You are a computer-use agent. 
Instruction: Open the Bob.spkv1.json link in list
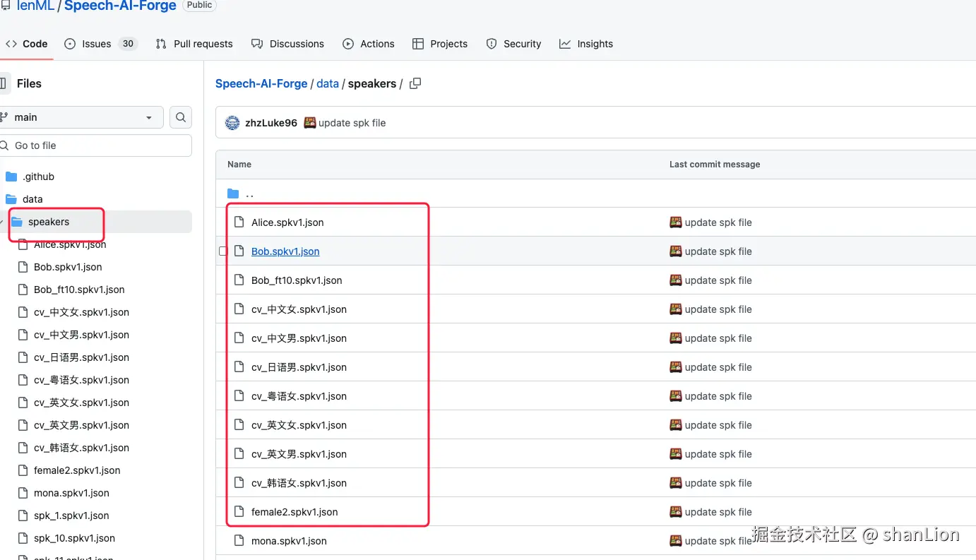[285, 251]
